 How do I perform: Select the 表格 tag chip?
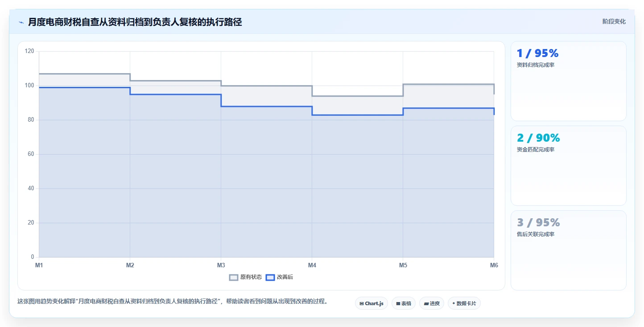[x=404, y=303]
